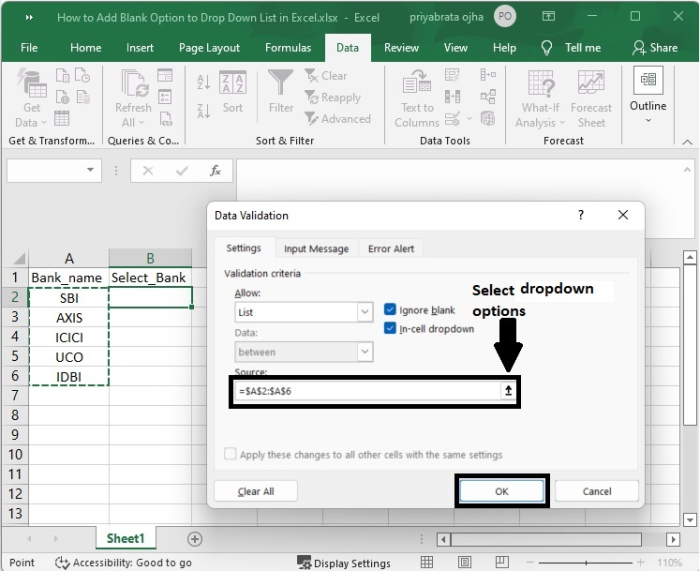Click the Source range input field
Image resolution: width=700 pixels, height=571 pixels.
(x=365, y=392)
